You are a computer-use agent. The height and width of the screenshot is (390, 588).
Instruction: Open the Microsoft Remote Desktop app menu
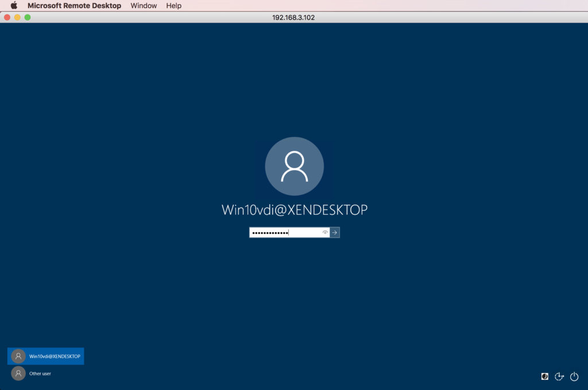point(74,6)
